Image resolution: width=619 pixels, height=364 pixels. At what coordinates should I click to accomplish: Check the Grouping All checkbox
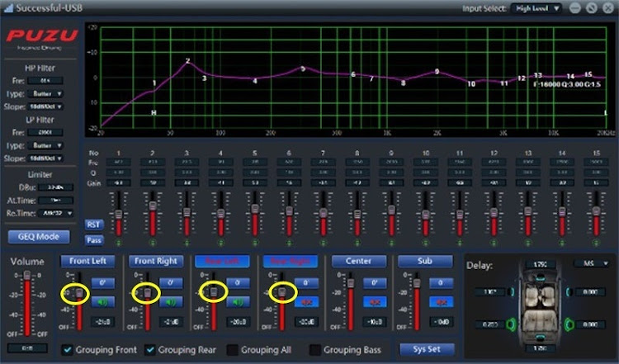(x=233, y=350)
